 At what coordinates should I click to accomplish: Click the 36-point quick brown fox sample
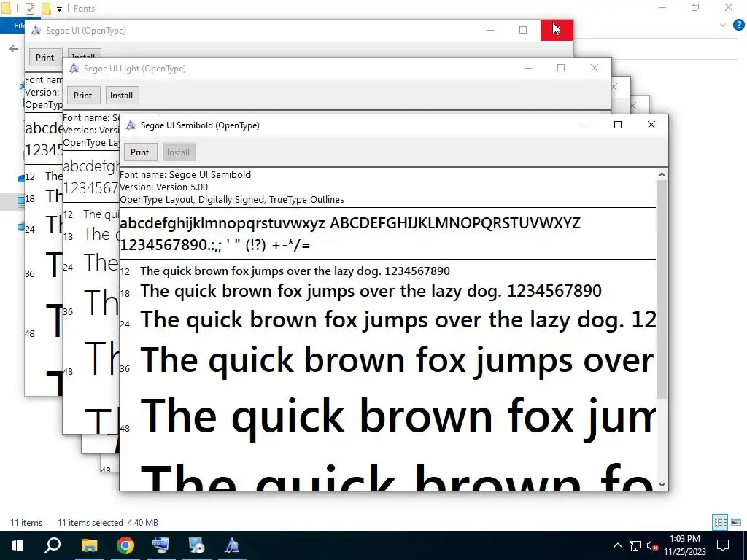pyautogui.click(x=398, y=360)
